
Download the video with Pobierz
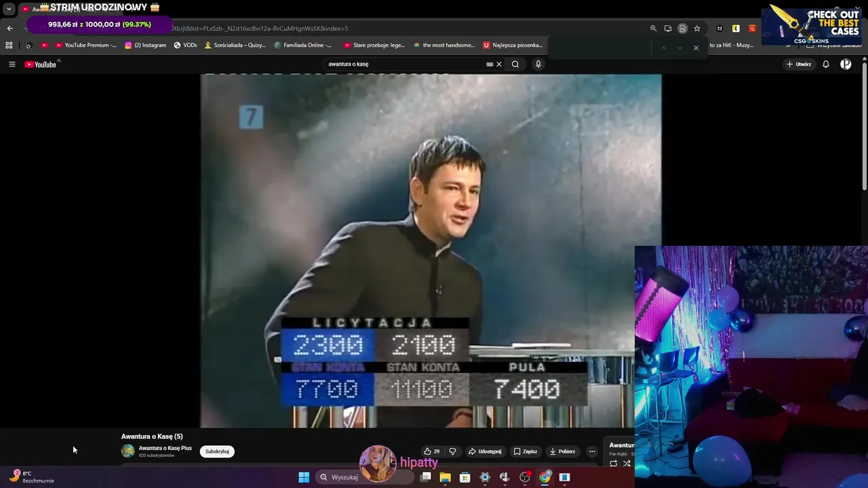(x=563, y=451)
